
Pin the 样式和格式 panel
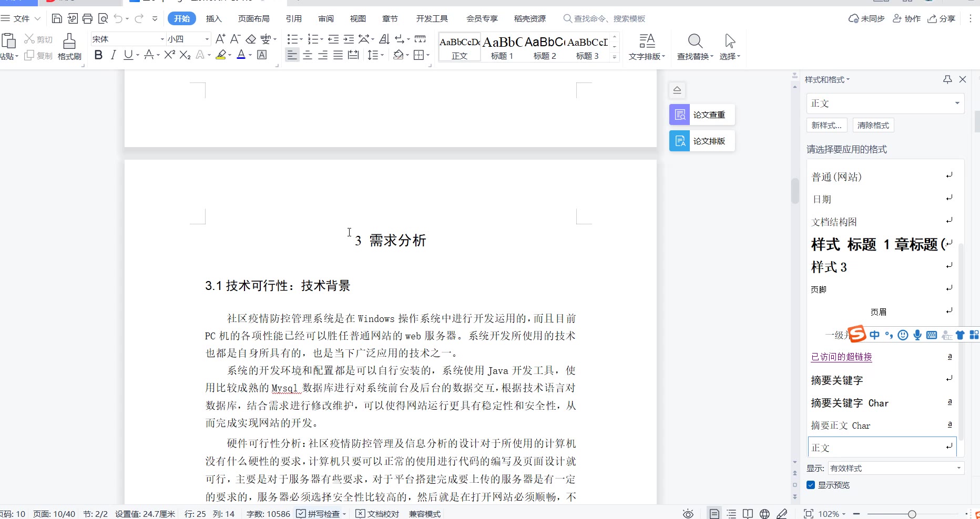[947, 79]
